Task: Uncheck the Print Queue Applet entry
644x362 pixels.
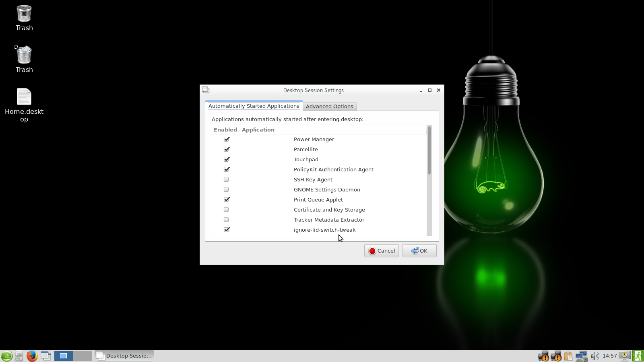Action: coord(227,200)
